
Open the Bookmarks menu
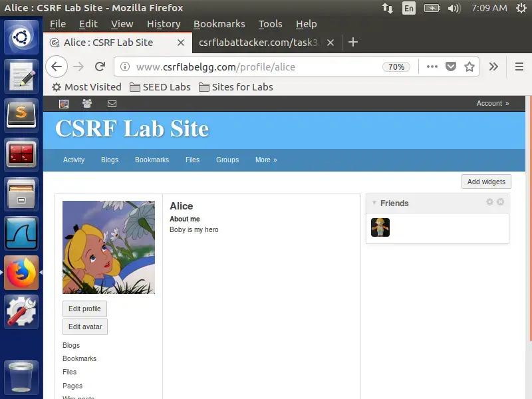[219, 24]
